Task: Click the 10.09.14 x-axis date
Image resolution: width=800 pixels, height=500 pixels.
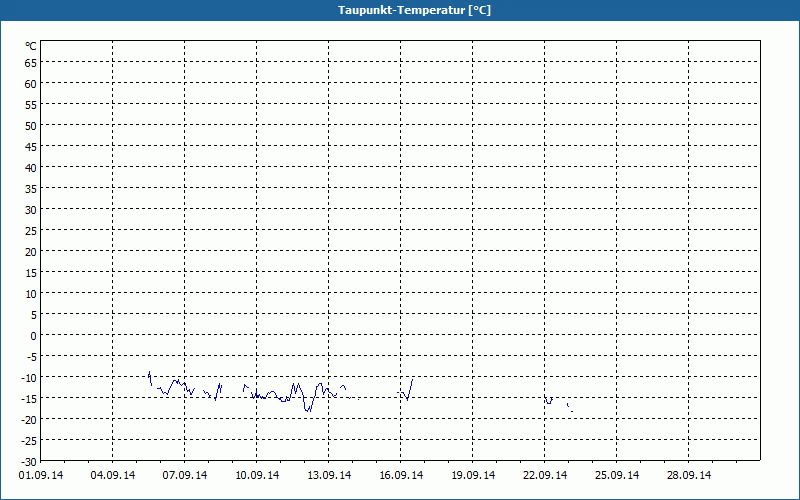Action: [257, 475]
